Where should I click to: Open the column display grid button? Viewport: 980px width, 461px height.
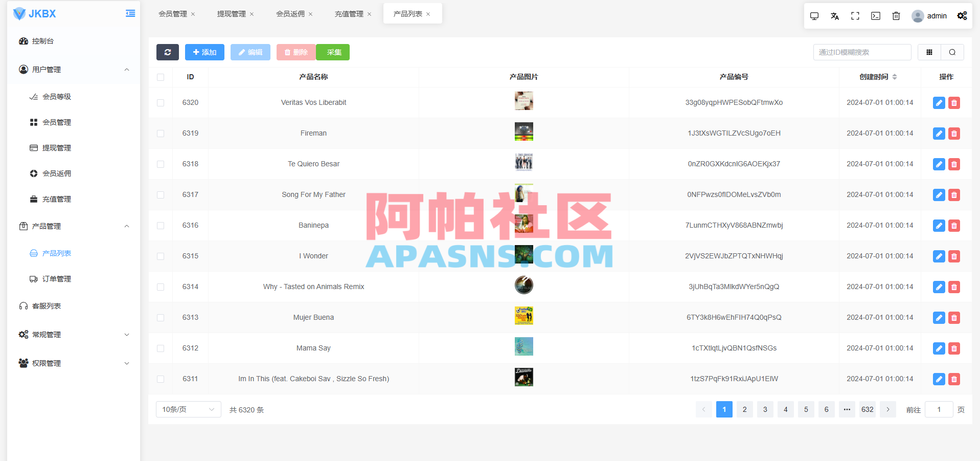point(929,52)
